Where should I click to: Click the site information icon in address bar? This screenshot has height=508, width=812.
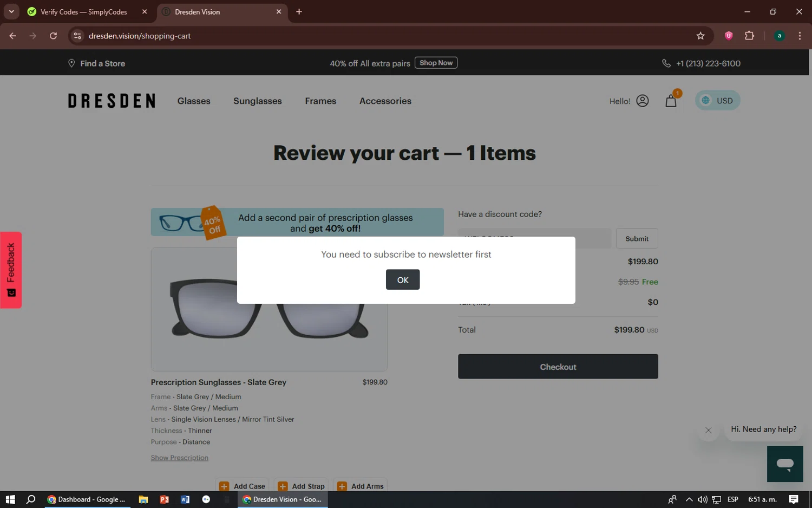click(77, 36)
